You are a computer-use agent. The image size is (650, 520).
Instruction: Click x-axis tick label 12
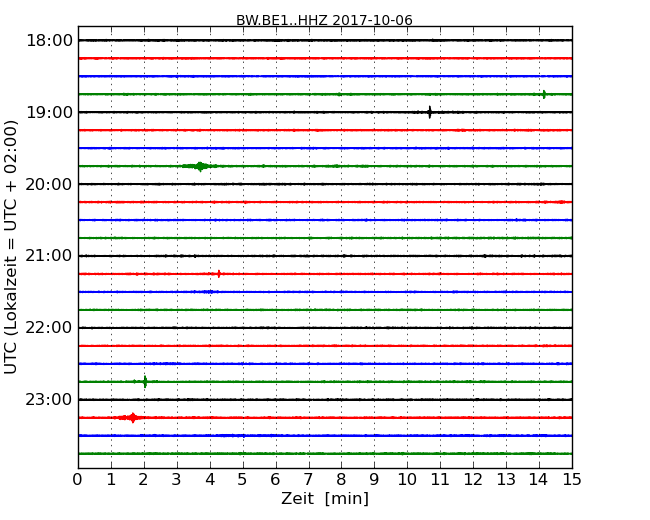point(473,479)
